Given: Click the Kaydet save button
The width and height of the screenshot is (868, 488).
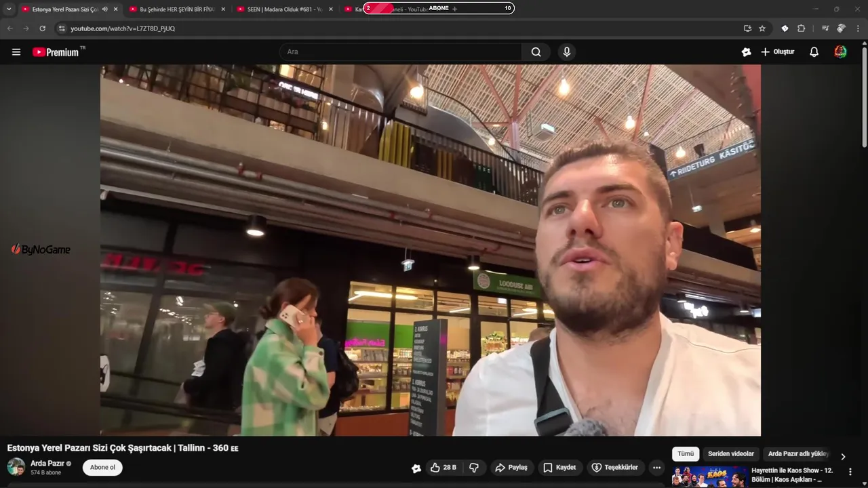Looking at the screenshot, I should 559,468.
